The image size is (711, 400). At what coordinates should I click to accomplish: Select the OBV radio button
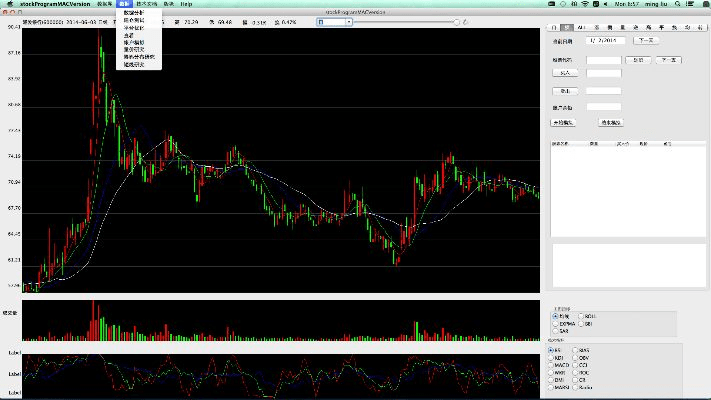(574, 358)
